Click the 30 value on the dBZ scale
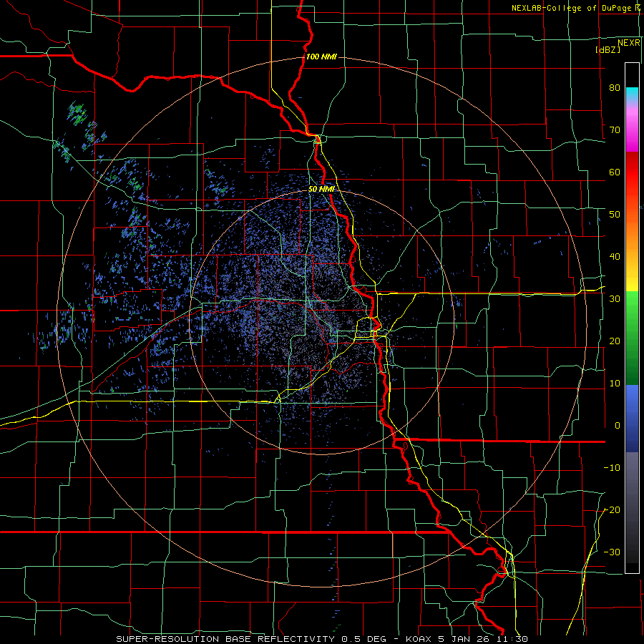The height and width of the screenshot is (644, 644). [x=615, y=299]
